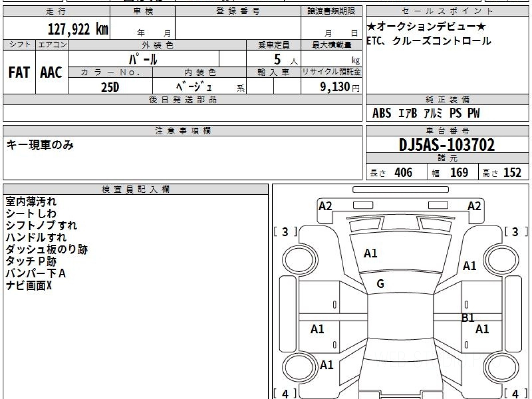Select the 内装色 header
This screenshot has width=532, height=399.
[x=199, y=72]
